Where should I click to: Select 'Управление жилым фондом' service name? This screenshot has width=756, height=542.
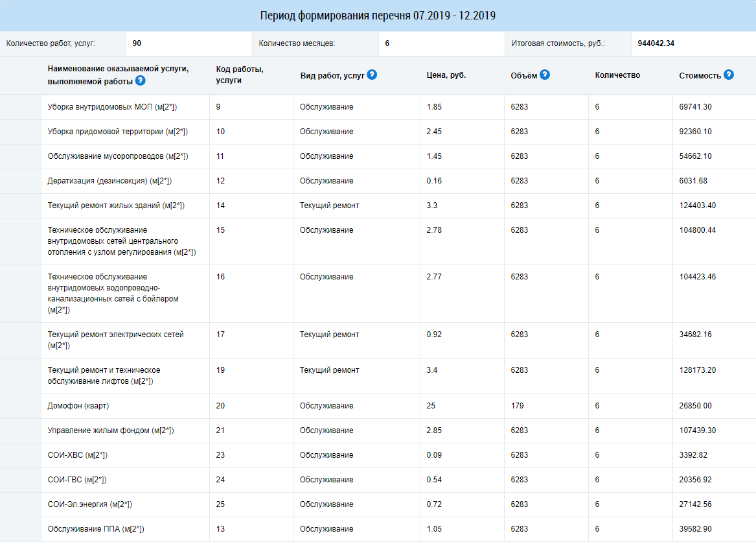[110, 430]
